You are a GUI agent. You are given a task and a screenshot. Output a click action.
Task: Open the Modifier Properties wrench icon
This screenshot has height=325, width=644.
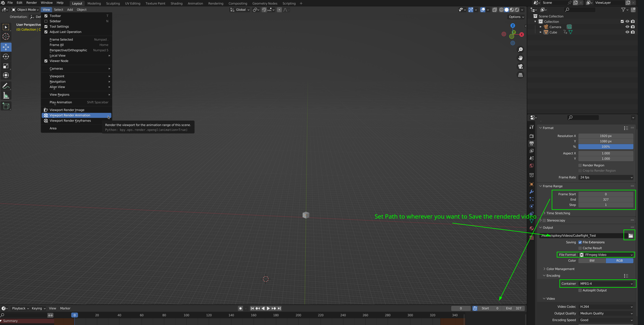[x=531, y=191]
